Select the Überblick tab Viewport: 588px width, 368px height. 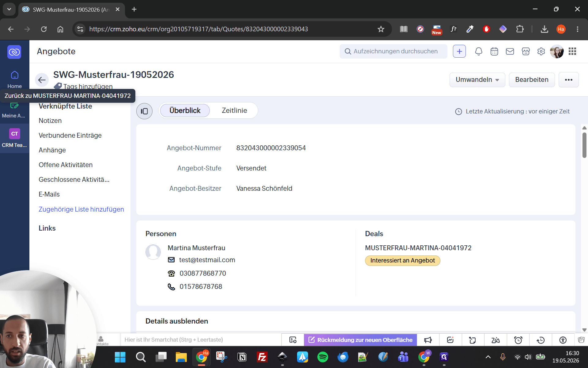tap(185, 110)
